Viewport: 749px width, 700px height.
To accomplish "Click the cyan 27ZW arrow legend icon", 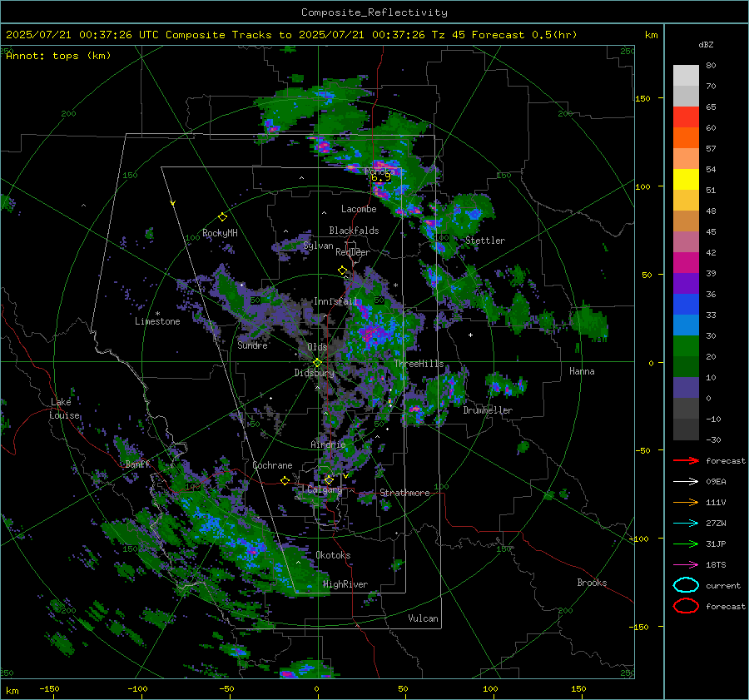I will coord(686,524).
